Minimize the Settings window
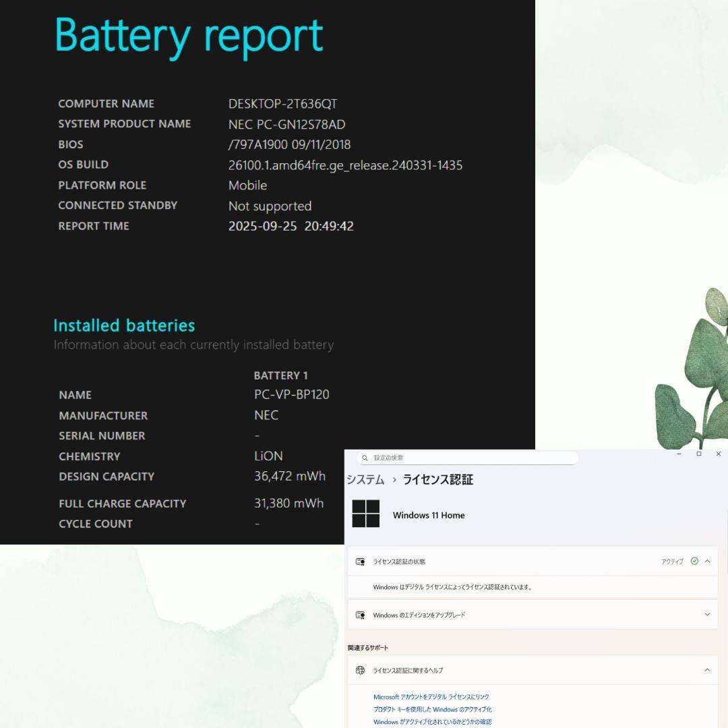The width and height of the screenshot is (728, 728). click(x=679, y=454)
